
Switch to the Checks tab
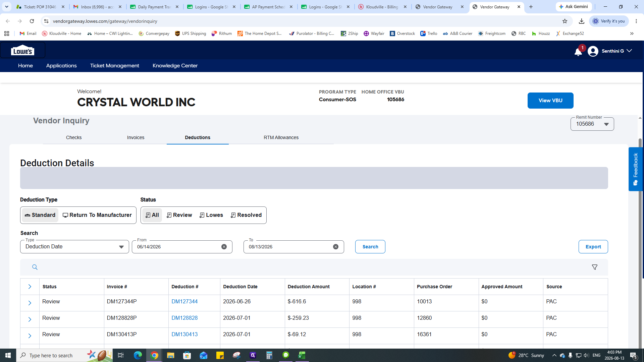[74, 137]
